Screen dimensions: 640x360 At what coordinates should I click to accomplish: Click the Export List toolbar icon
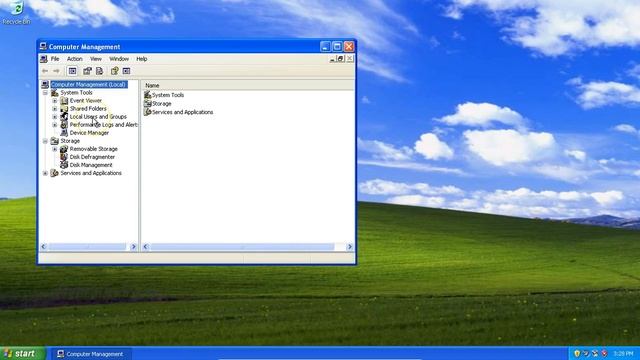(x=99, y=71)
